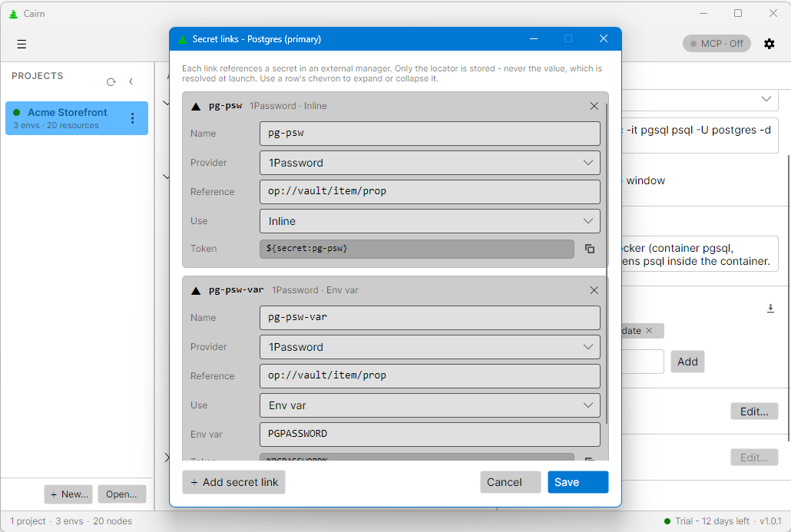
Task: Remove the pg-psw secret link
Action: 594,106
